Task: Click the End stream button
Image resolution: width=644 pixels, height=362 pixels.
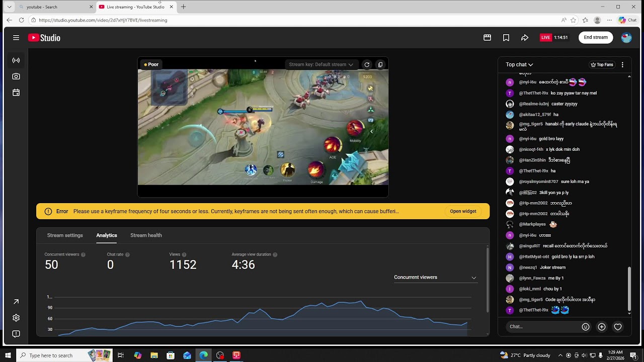Action: pos(596,38)
